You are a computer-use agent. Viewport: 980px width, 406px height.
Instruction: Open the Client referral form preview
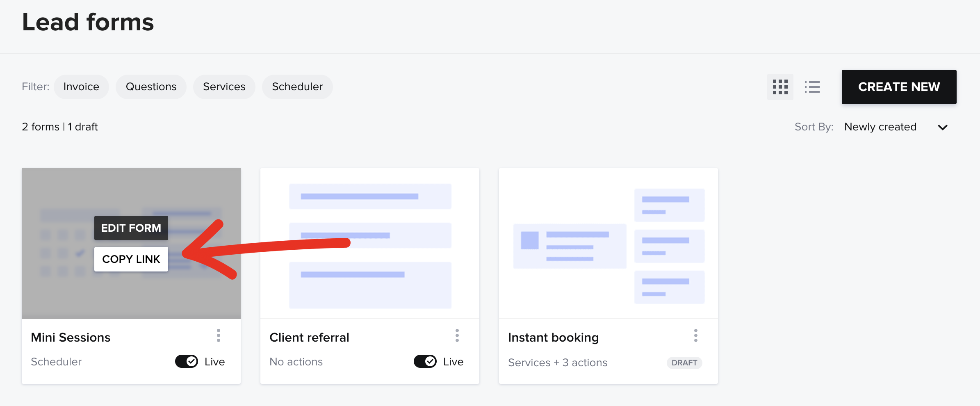point(369,243)
